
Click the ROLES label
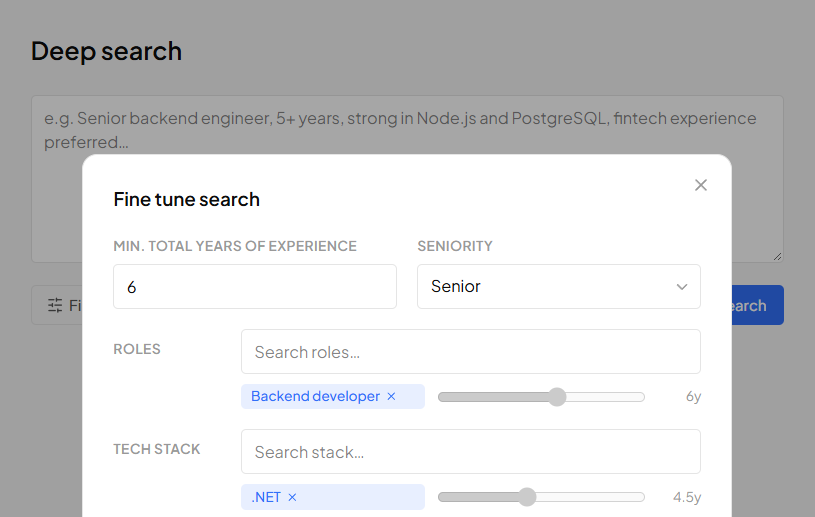point(137,349)
